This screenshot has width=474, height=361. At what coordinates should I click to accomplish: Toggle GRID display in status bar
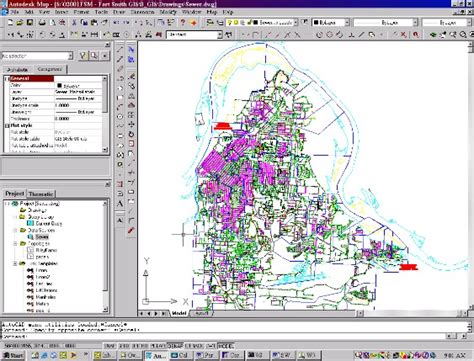pyautogui.click(x=124, y=346)
